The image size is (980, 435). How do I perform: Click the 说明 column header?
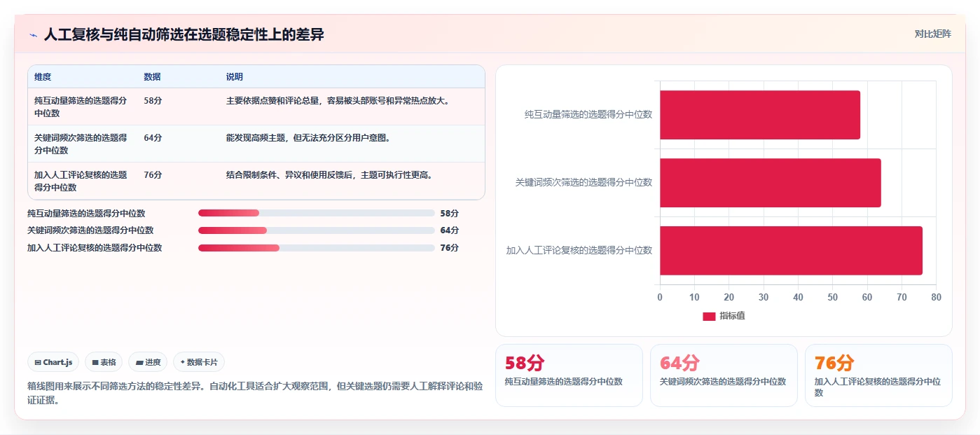(x=234, y=76)
